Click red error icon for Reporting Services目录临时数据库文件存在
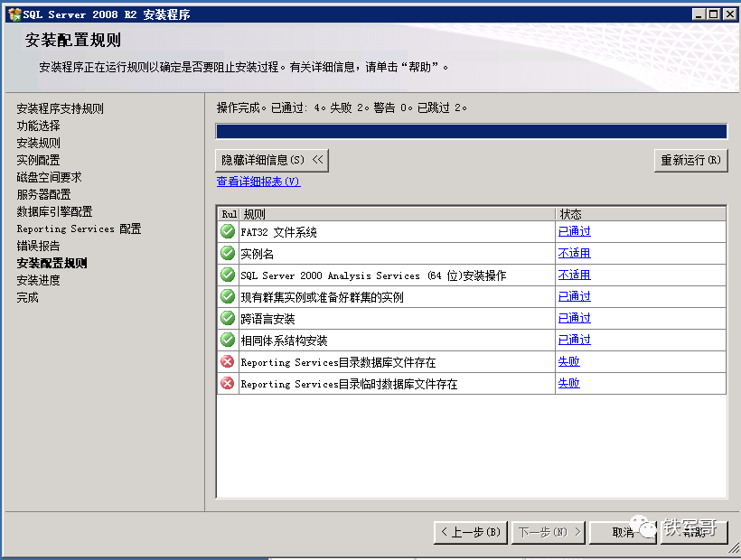This screenshot has height=560, width=741. pos(228,384)
